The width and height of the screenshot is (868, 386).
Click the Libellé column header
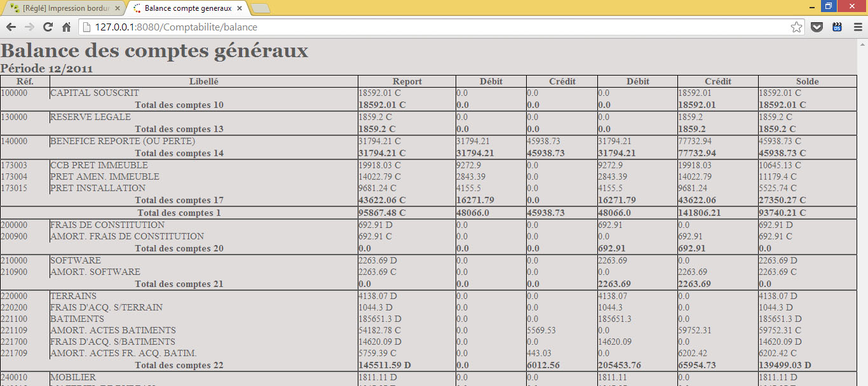pos(203,81)
